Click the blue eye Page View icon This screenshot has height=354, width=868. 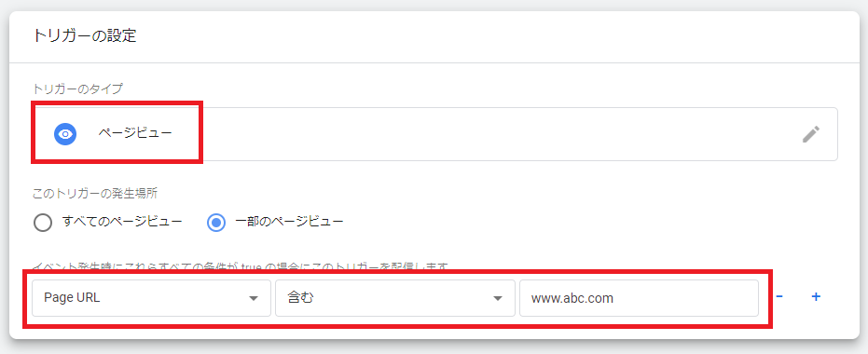click(65, 134)
